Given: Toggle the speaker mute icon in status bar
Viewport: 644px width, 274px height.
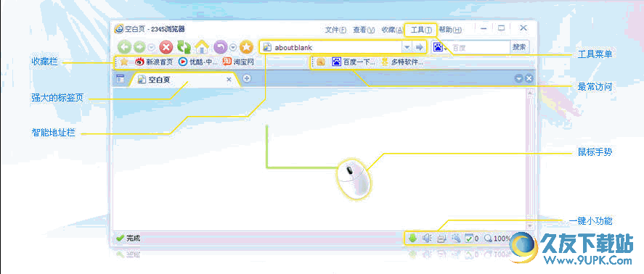Looking at the screenshot, I should 427,238.
